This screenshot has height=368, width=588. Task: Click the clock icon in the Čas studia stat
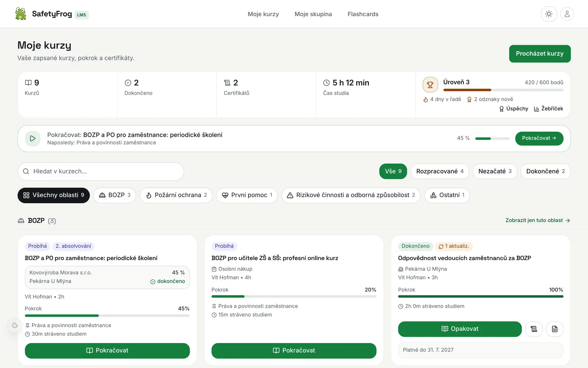326,83
